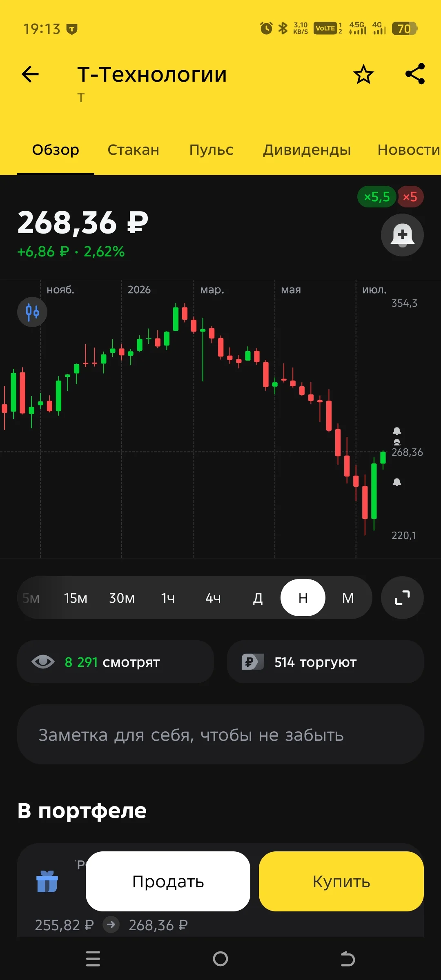Tap the Т-Технологии title
Screen dimensions: 441x980
click(x=152, y=74)
